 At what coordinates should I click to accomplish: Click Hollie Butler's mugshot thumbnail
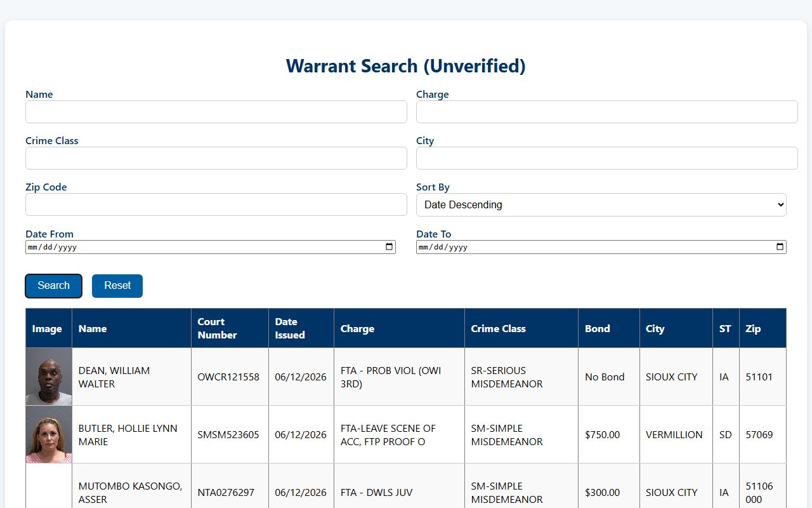coord(49,434)
